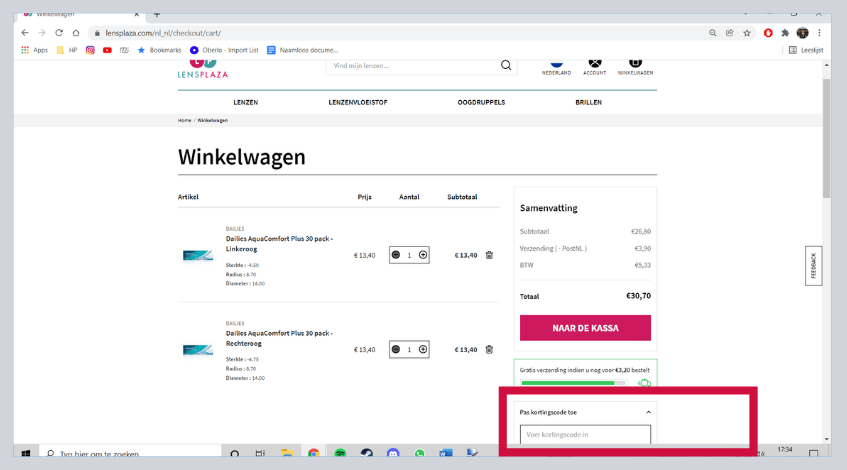This screenshot has height=470, width=847.
Task: Open the Instagram bookmark icon
Action: tap(90, 50)
